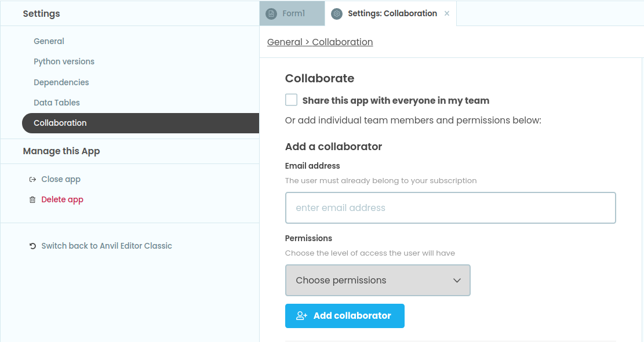Image resolution: width=644 pixels, height=342 pixels.
Task: Click the Add collaborator button
Action: 344,315
